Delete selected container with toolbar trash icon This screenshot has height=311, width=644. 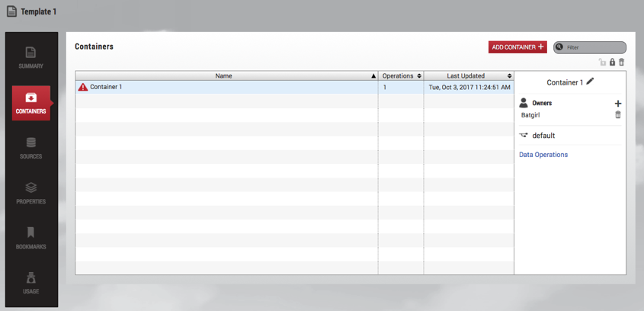pyautogui.click(x=621, y=63)
